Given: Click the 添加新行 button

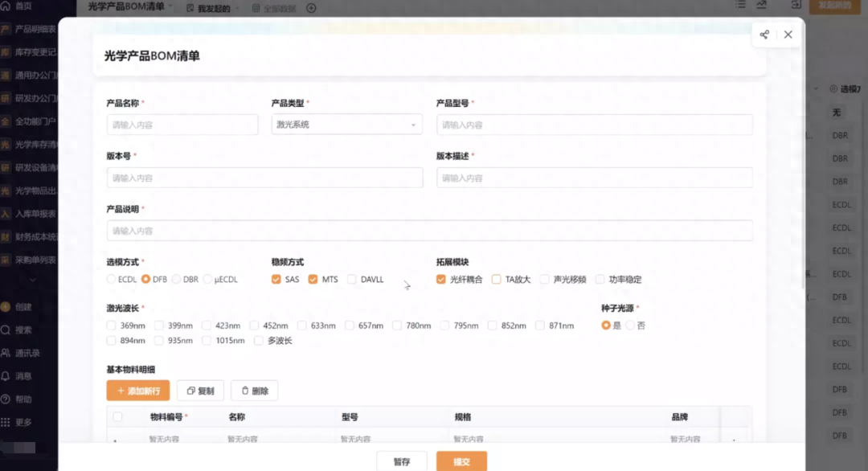Looking at the screenshot, I should coord(138,390).
